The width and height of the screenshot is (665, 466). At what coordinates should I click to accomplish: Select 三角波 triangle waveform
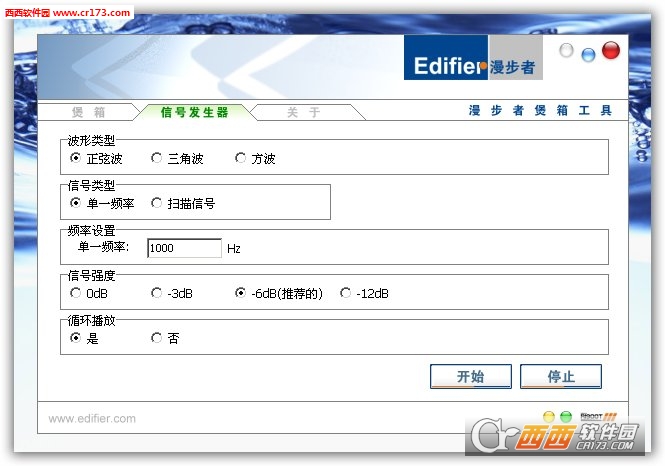point(177,159)
